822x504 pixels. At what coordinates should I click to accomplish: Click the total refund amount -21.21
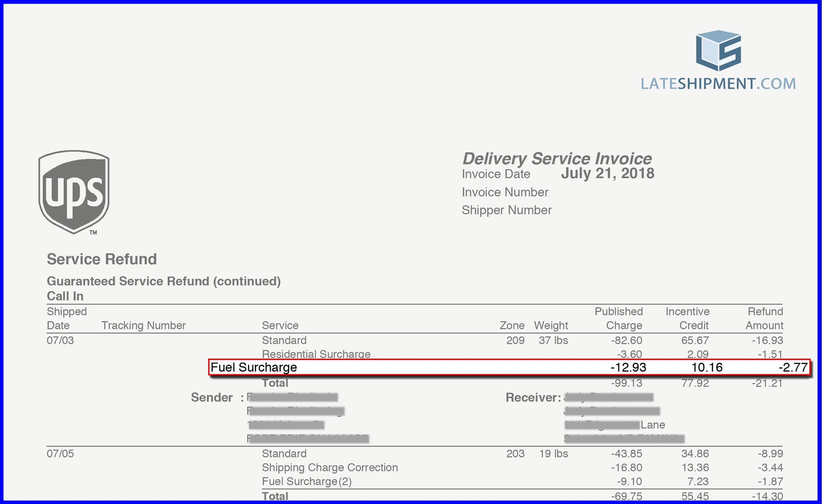click(767, 383)
